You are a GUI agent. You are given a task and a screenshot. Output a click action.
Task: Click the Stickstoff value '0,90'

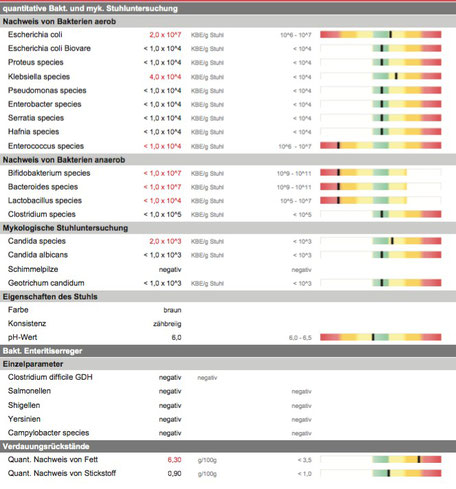(174, 474)
